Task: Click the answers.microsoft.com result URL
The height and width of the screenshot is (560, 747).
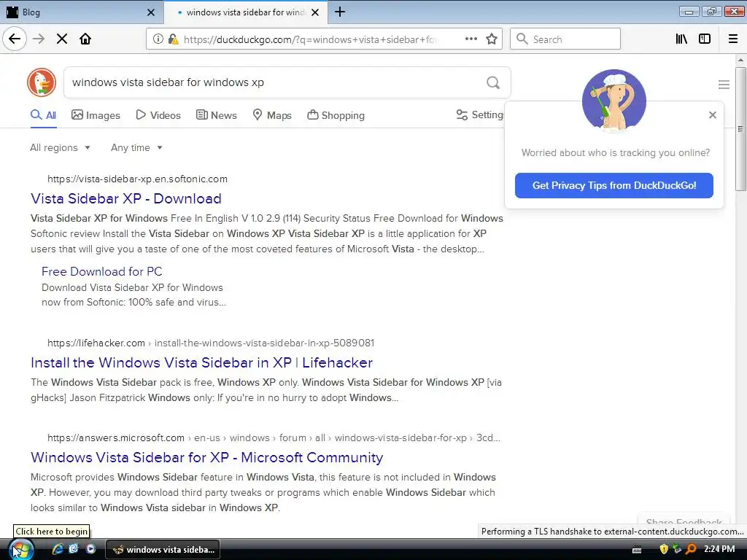Action: coord(274,437)
